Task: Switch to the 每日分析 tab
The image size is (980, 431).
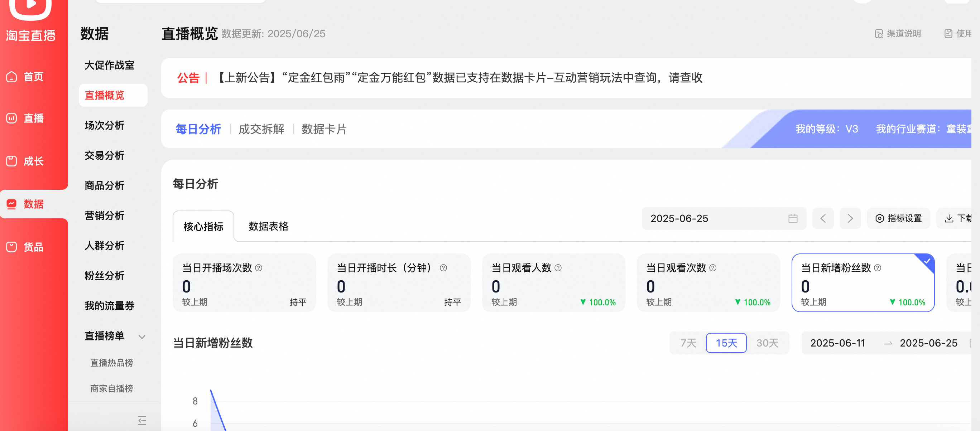Action: (198, 129)
